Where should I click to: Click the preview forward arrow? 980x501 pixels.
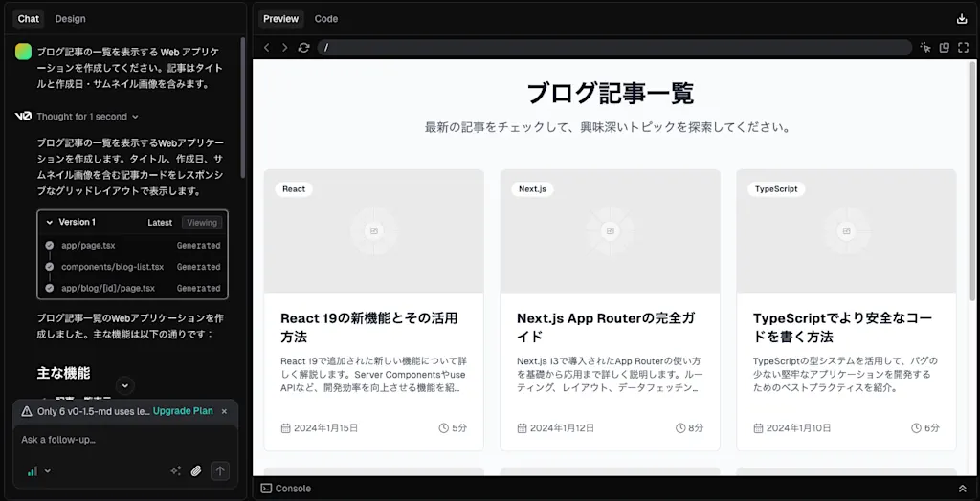pyautogui.click(x=285, y=48)
